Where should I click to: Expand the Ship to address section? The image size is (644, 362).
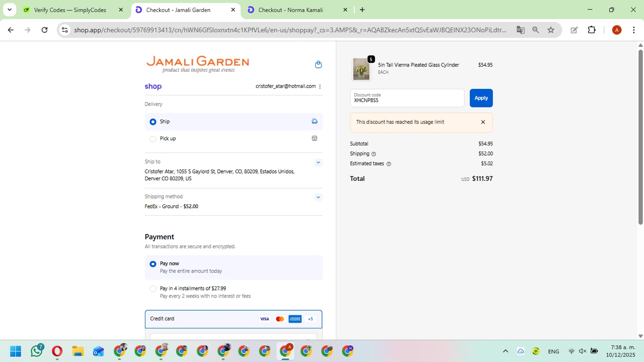[318, 162]
